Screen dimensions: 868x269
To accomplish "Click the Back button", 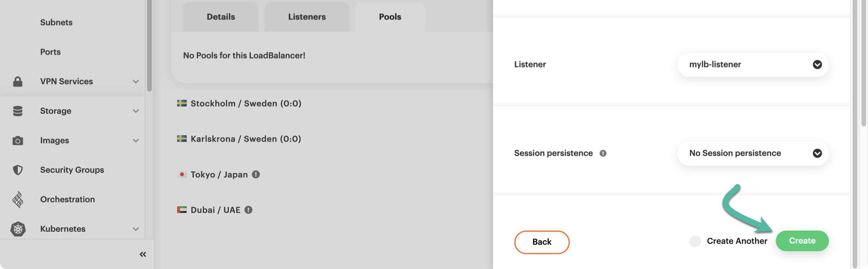I will click(x=542, y=242).
